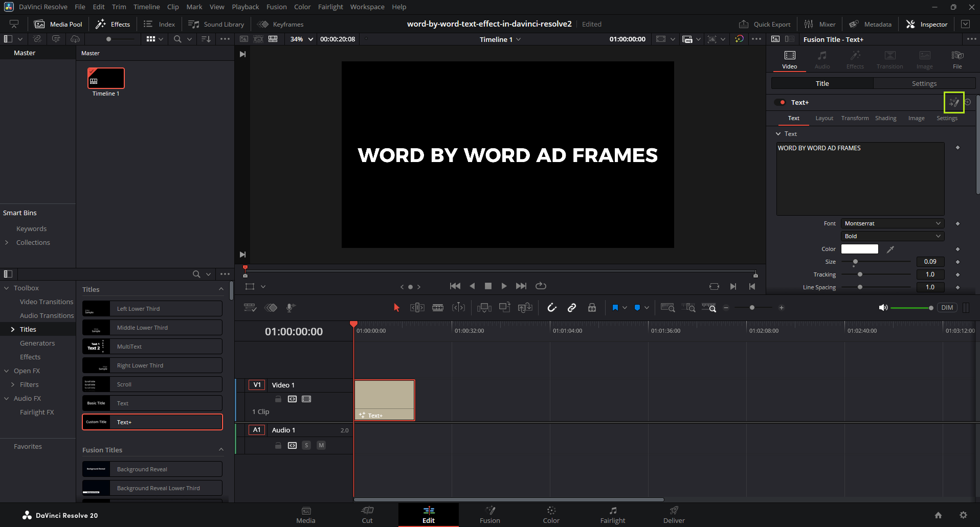Expand the Titles category in Toolbox
This screenshot has width=980, height=527.
[13, 330]
